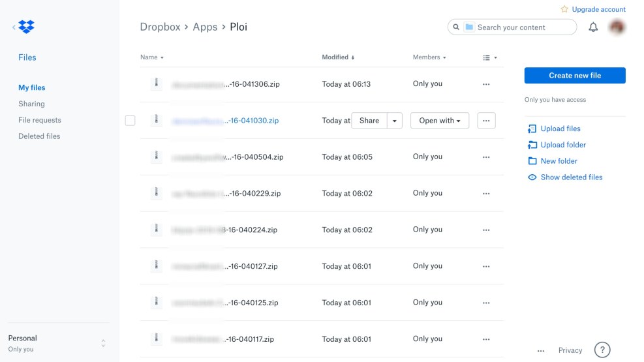
Task: Click the Create new file button
Action: click(x=575, y=76)
